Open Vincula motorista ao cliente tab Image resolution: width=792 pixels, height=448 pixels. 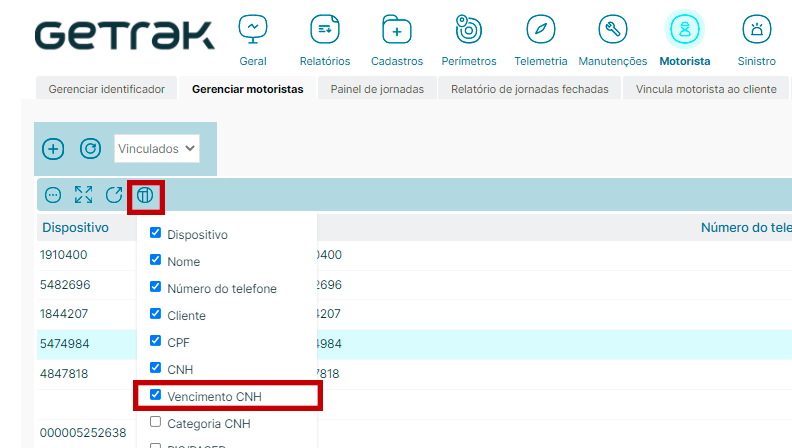click(706, 89)
